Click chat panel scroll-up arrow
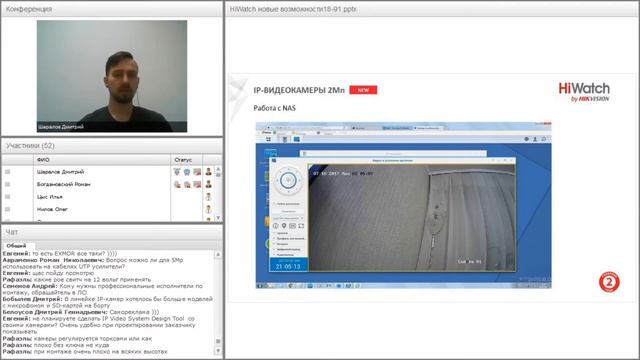This screenshot has width=640, height=360. 218,254
